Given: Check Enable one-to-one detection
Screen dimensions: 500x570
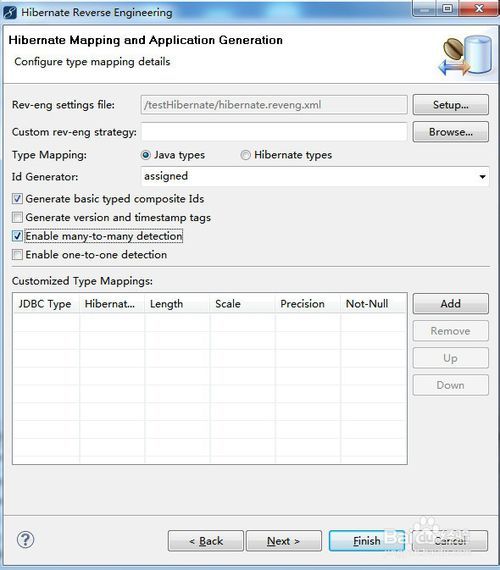Looking at the screenshot, I should click(x=17, y=254).
